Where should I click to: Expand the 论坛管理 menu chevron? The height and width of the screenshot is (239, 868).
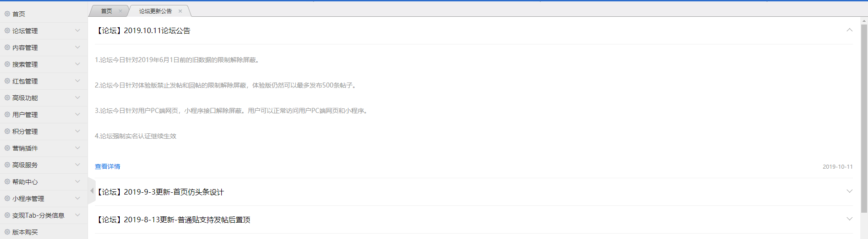tap(78, 31)
